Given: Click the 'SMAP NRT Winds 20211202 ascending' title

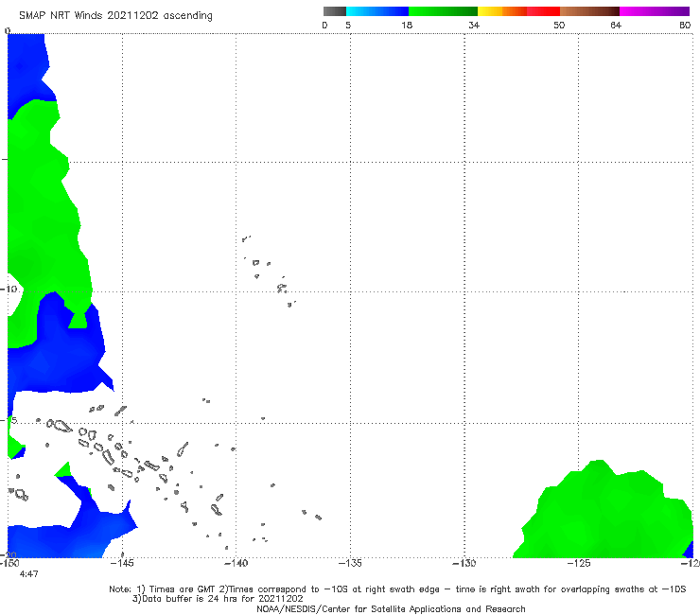Looking at the screenshot, I should pyautogui.click(x=115, y=15).
